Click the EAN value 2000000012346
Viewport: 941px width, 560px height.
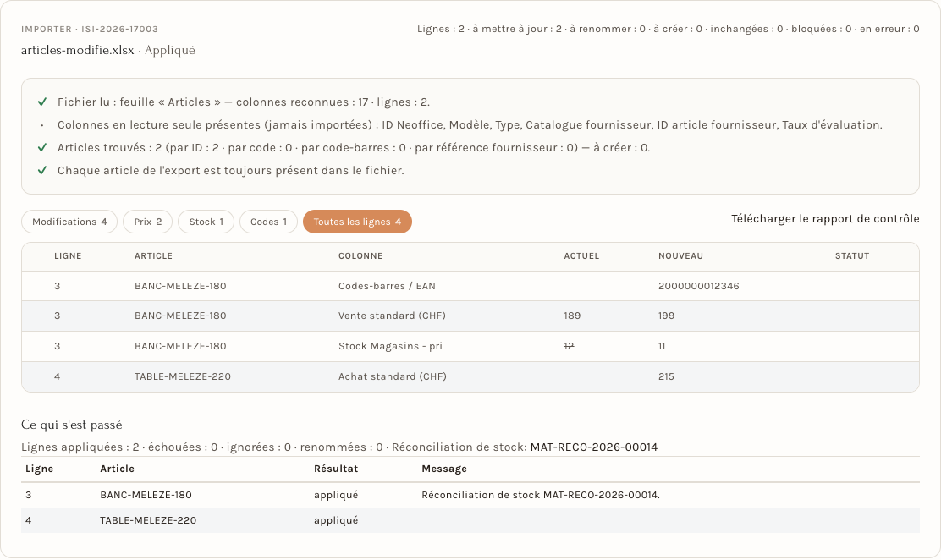point(698,286)
